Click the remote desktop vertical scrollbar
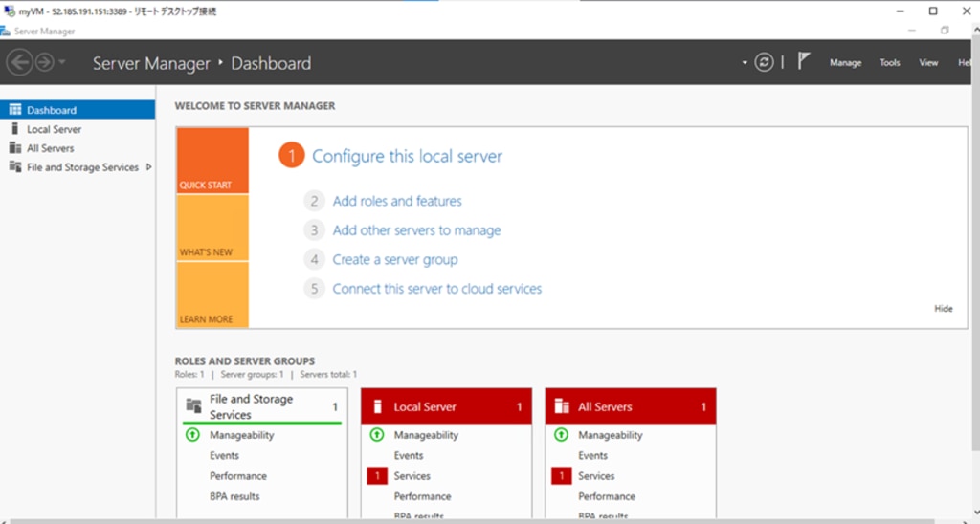The image size is (980, 524). coord(975,244)
